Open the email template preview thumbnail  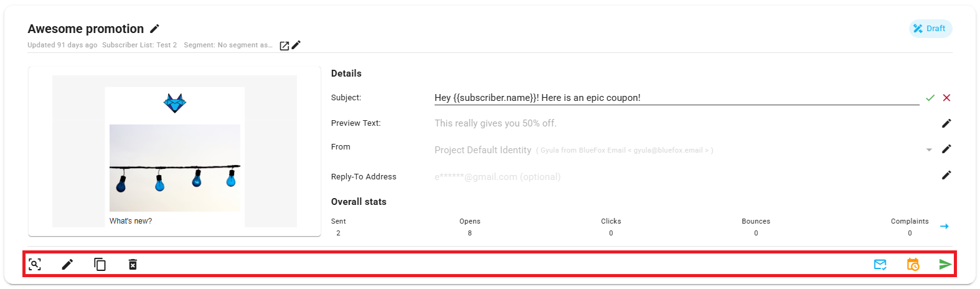coord(174,151)
